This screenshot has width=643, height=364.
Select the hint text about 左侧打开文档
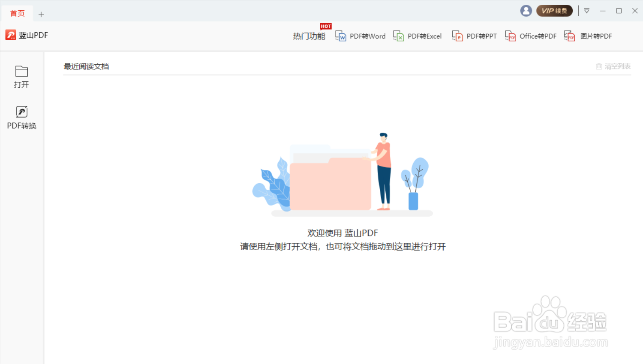pos(343,247)
